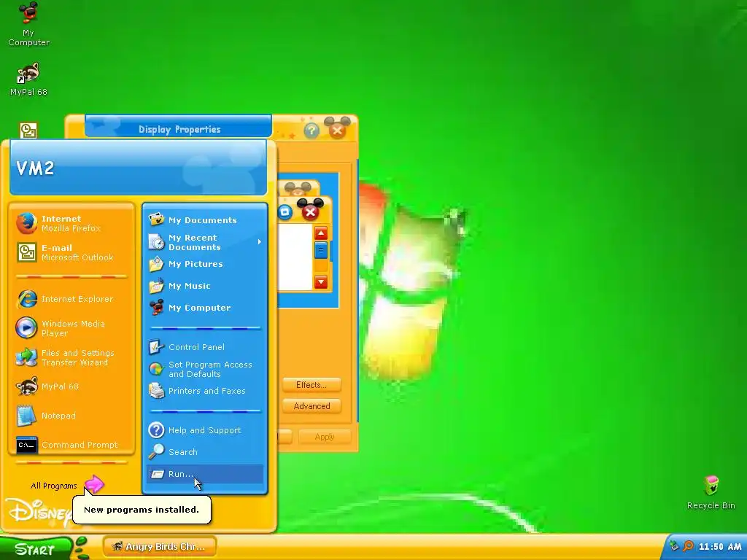The image size is (747, 560).
Task: Select Run... in Start menu
Action: 205,474
